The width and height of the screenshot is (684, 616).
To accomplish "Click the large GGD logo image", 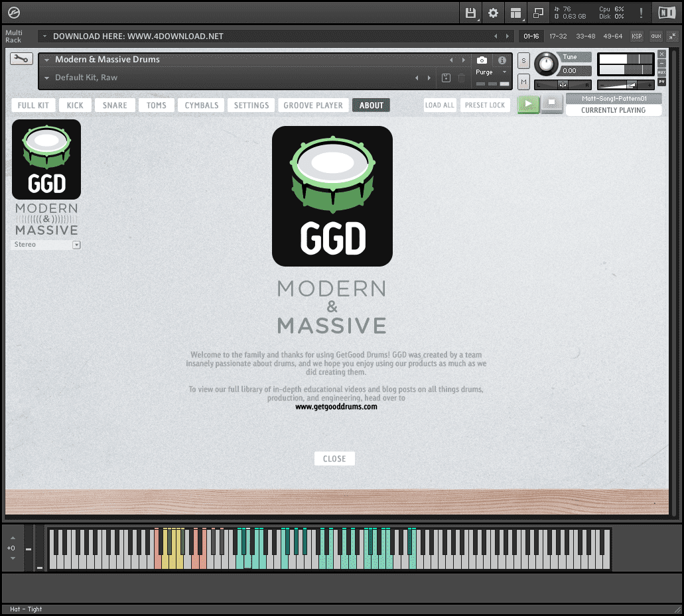I will (332, 196).
